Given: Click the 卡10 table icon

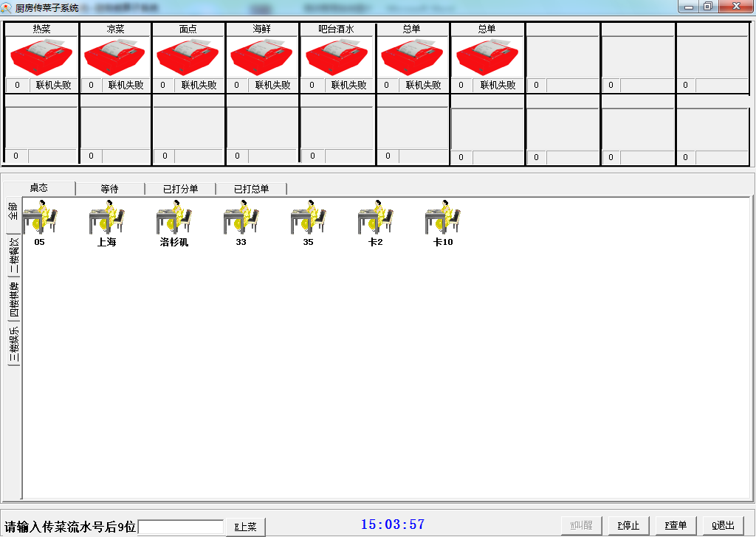Looking at the screenshot, I should [443, 219].
